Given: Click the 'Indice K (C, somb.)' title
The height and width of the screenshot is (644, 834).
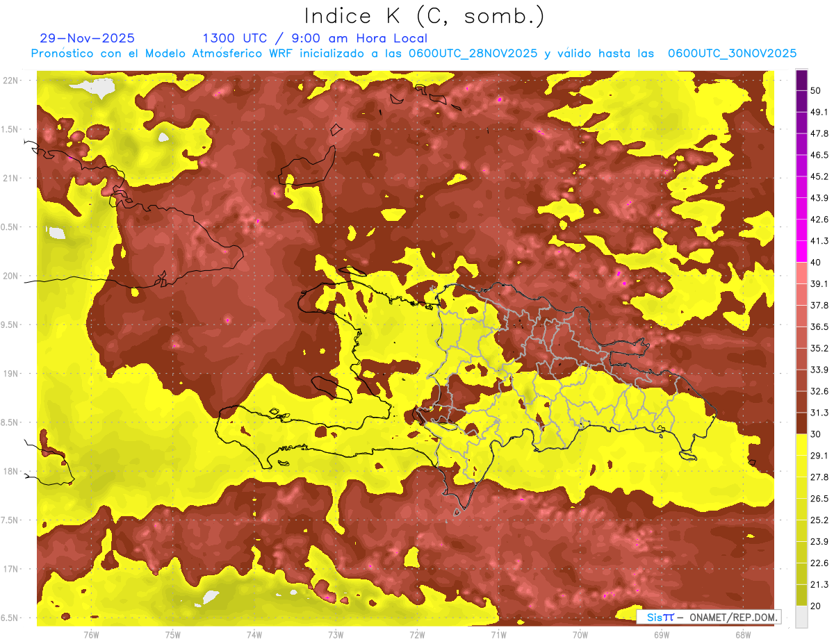Looking at the screenshot, I should tap(425, 16).
